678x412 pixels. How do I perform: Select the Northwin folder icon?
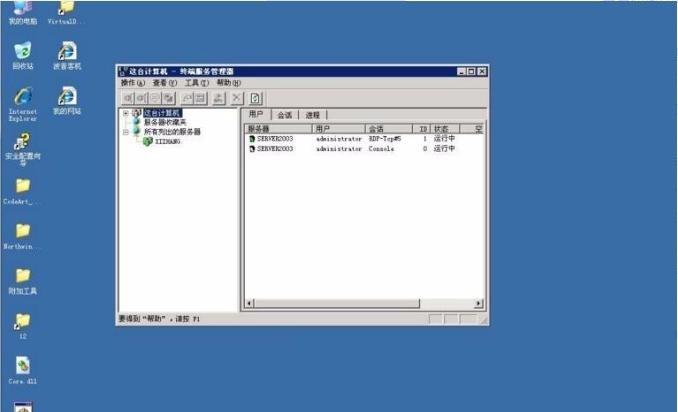tap(21, 236)
